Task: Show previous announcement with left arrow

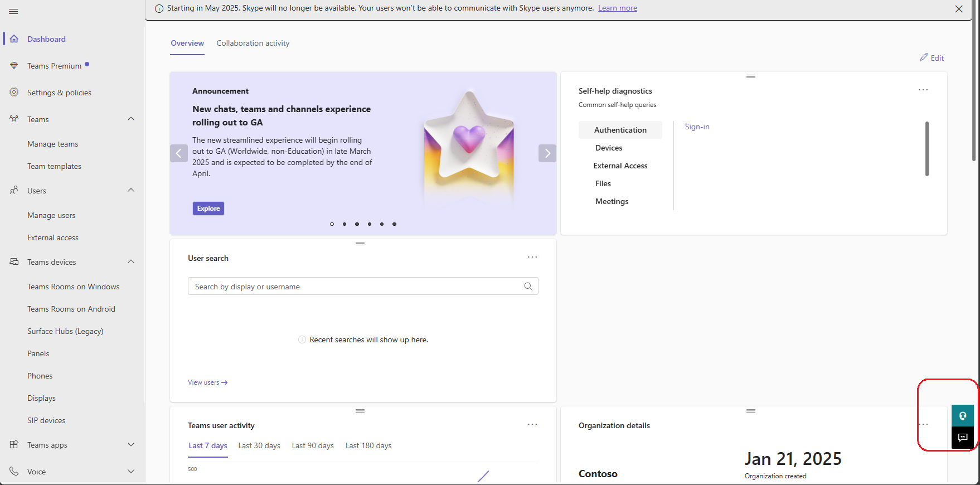Action: pyautogui.click(x=179, y=153)
